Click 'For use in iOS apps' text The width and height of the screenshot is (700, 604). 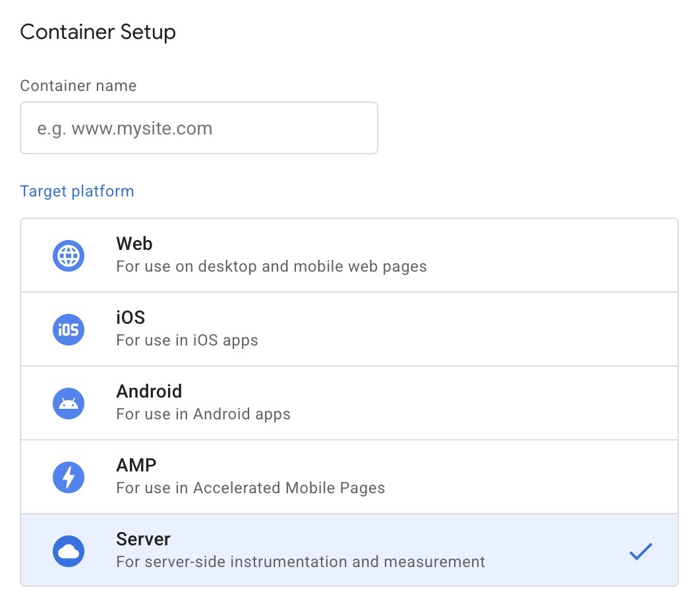click(187, 340)
